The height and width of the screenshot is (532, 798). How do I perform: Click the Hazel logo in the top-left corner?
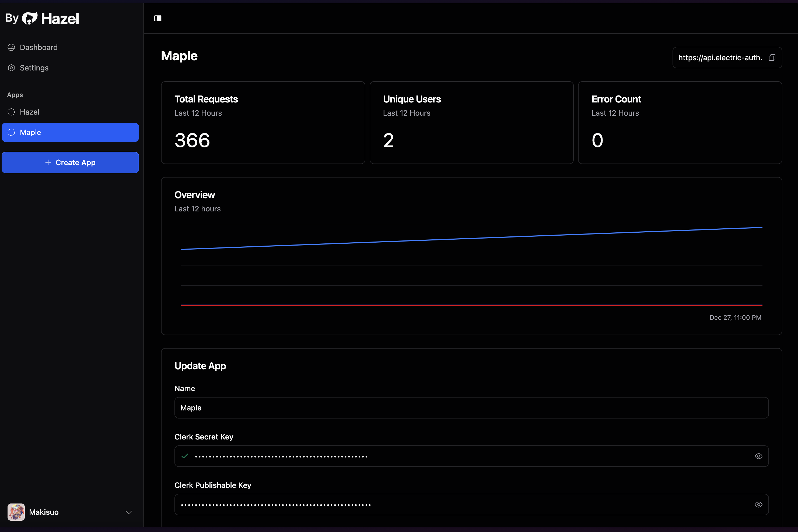(30, 18)
